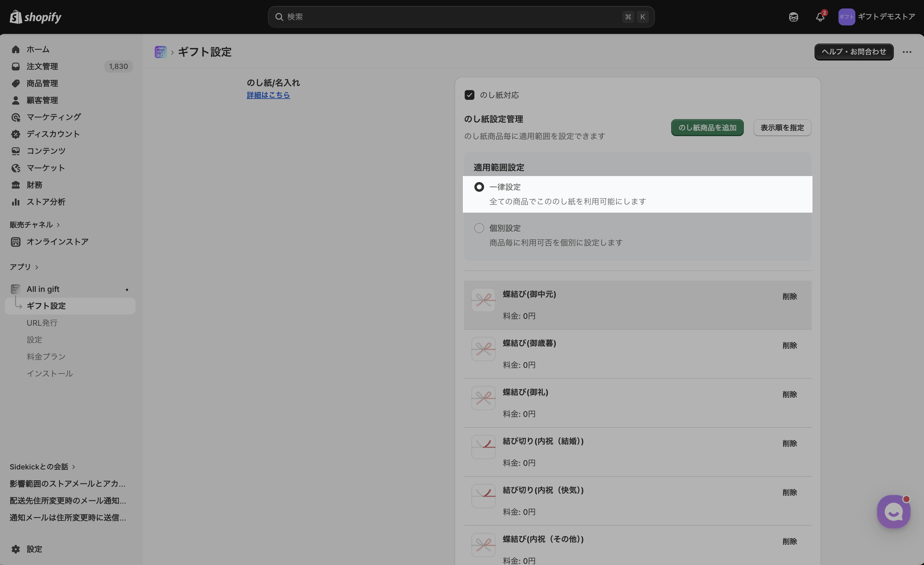Go to URL発行 submenu item
924x565 pixels.
pos(42,323)
